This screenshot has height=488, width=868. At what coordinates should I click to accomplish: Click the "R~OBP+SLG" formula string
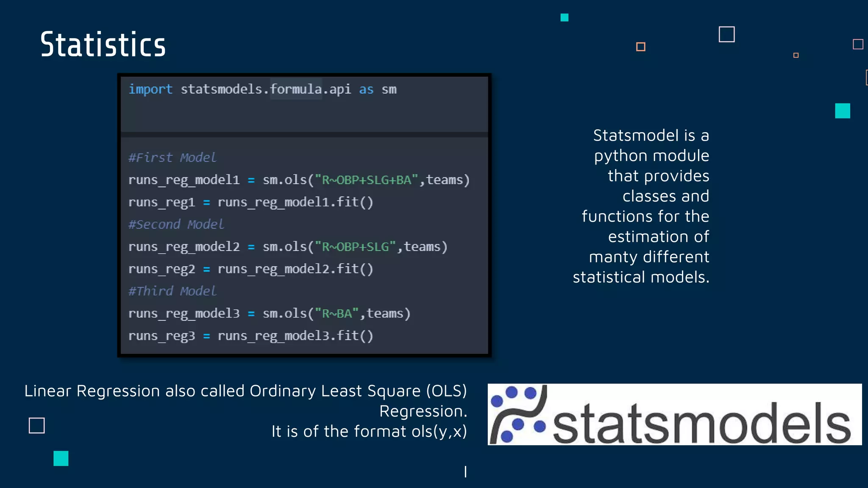tap(355, 247)
